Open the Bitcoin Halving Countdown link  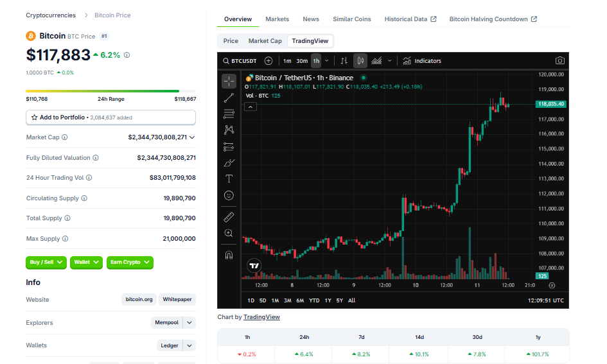pos(493,19)
